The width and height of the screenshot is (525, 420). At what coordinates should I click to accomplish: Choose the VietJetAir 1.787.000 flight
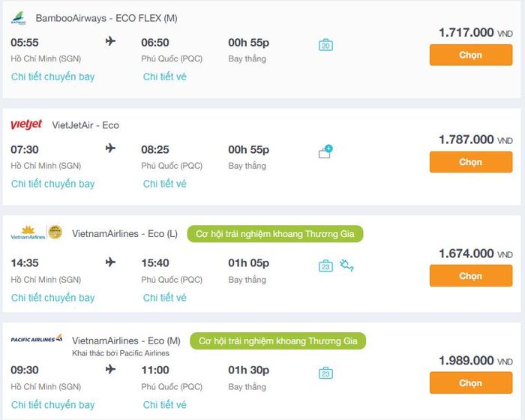(x=470, y=162)
